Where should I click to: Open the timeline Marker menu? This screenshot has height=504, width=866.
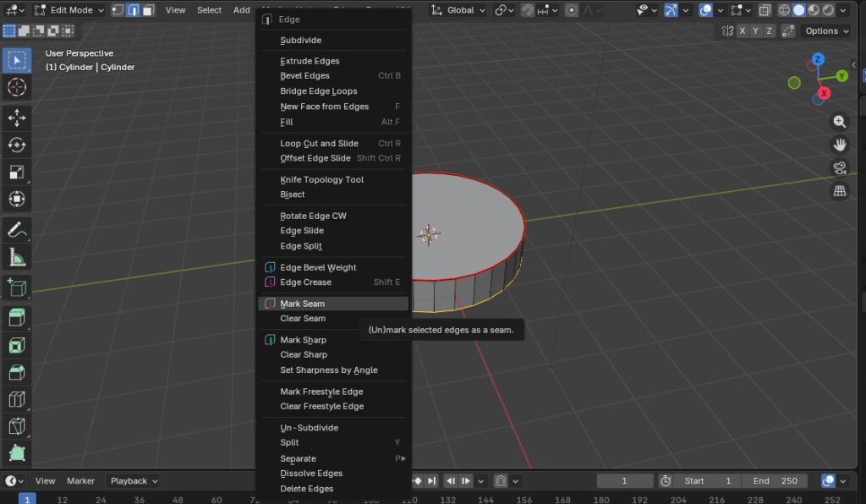tap(80, 481)
